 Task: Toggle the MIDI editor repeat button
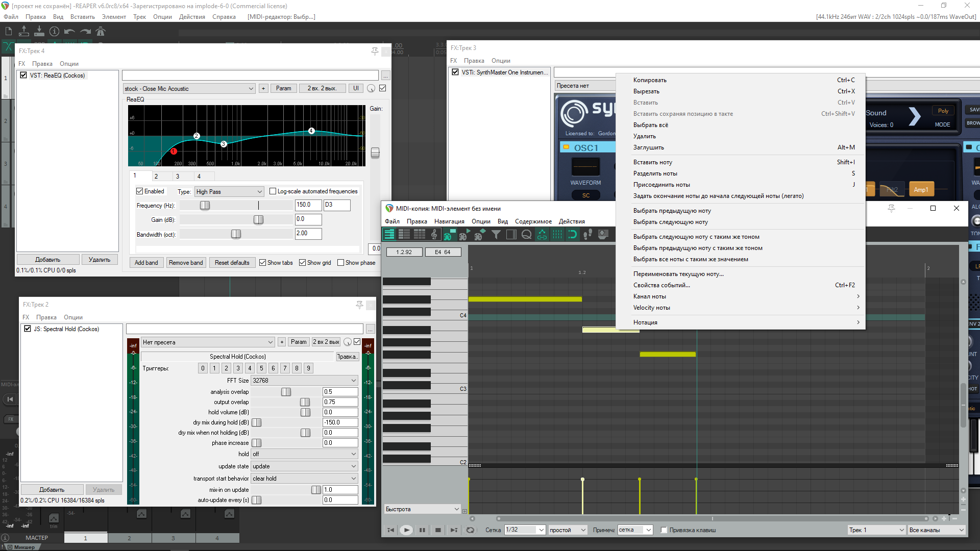tap(470, 530)
